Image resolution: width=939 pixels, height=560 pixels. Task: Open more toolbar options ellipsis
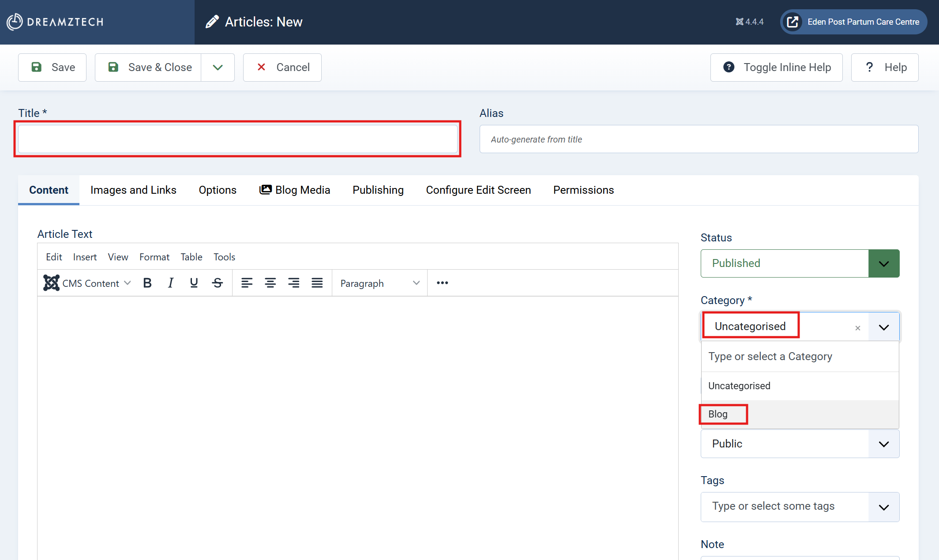(442, 283)
